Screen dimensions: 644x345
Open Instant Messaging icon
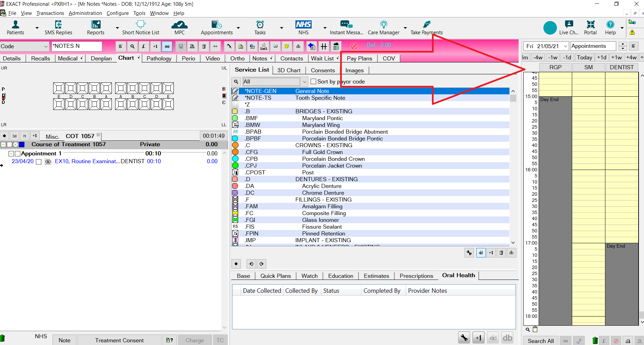[346, 27]
